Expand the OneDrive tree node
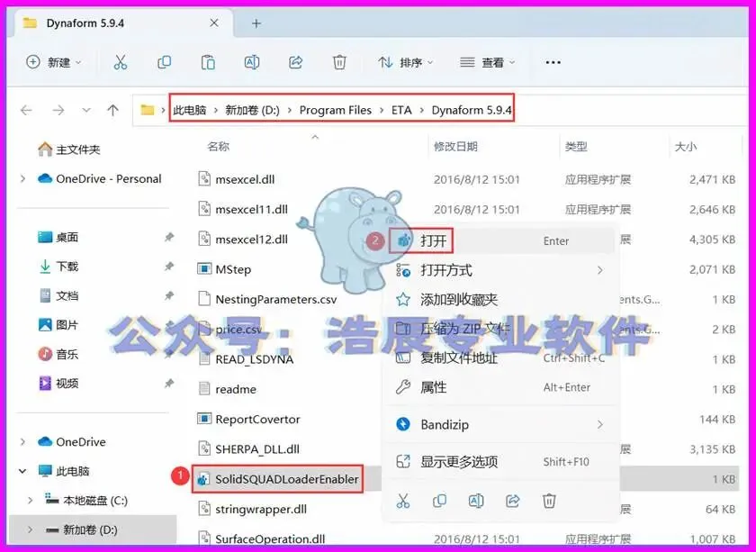756x552 pixels. [22, 441]
